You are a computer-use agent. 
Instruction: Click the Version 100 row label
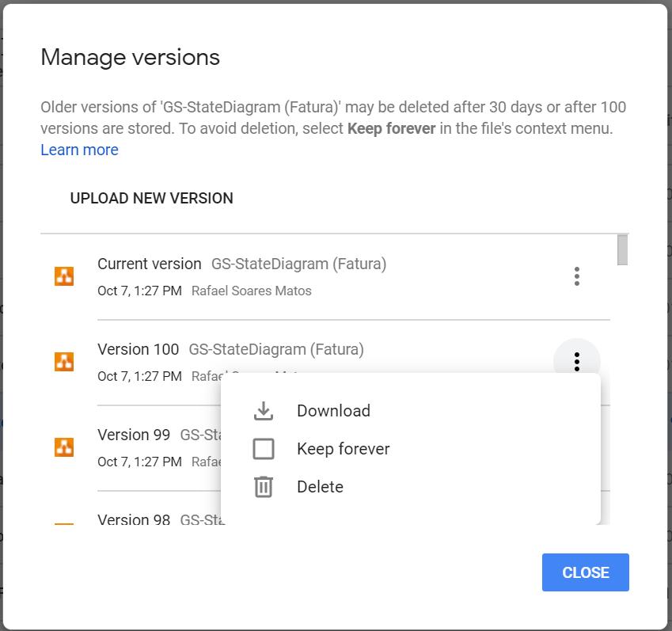click(139, 349)
